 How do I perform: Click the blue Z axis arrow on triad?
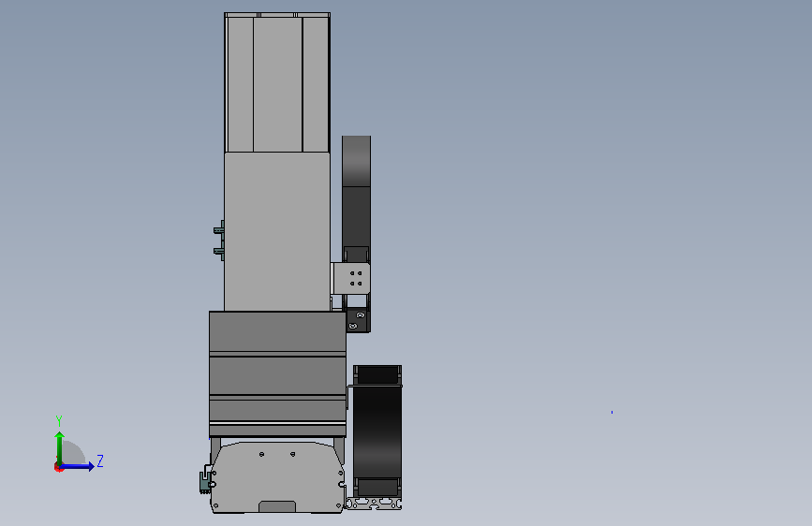[78, 466]
